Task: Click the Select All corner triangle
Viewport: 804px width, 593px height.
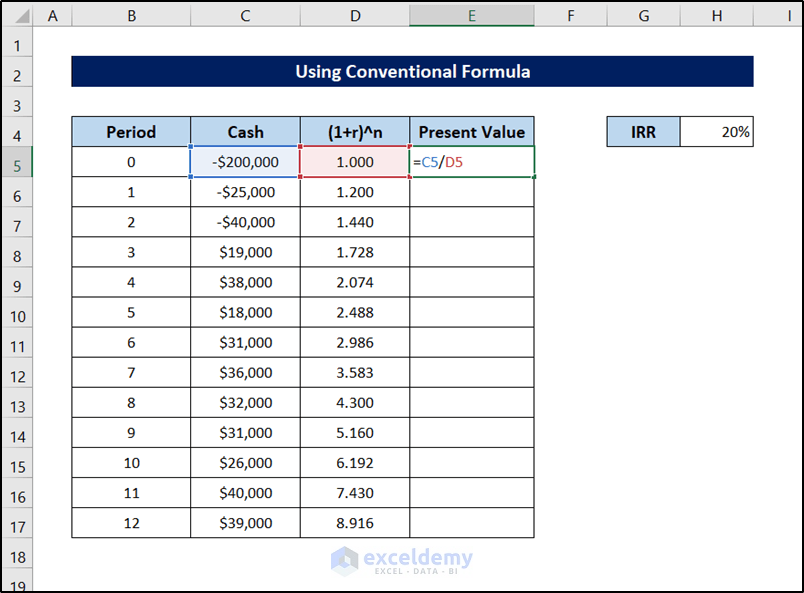Action: [x=17, y=16]
